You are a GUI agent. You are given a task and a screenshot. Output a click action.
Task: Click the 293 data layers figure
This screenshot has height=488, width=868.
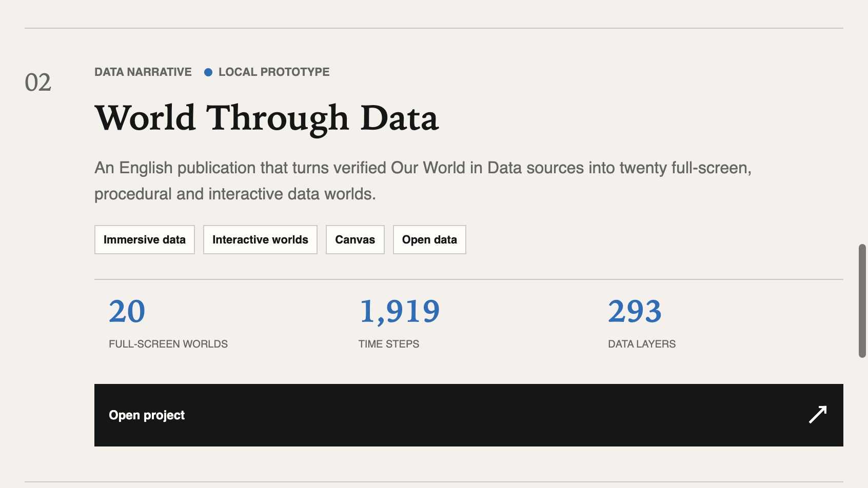pos(635,311)
